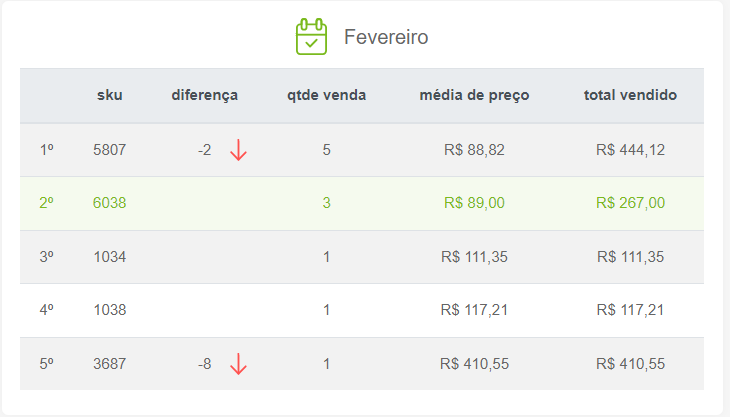Click the green calendar icon beside Fevereiro
This screenshot has height=417, width=730.
(x=311, y=37)
